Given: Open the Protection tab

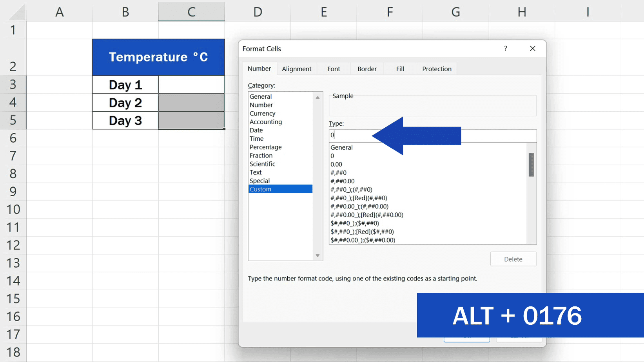Looking at the screenshot, I should pyautogui.click(x=436, y=69).
